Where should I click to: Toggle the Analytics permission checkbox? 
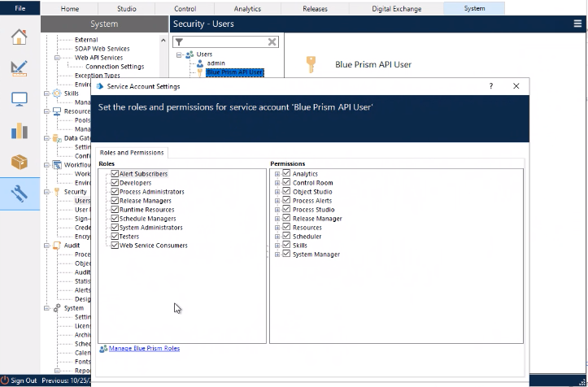point(286,173)
